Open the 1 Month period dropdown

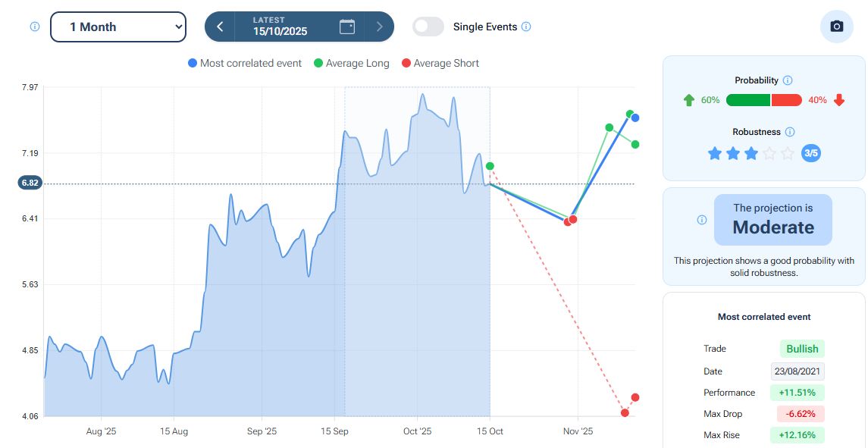click(x=118, y=27)
